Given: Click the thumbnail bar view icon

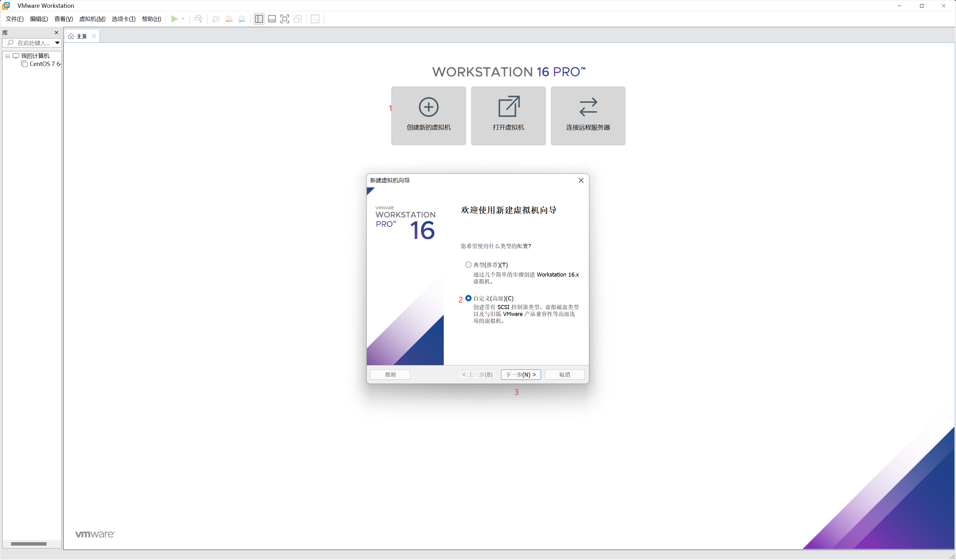Looking at the screenshot, I should [x=272, y=19].
